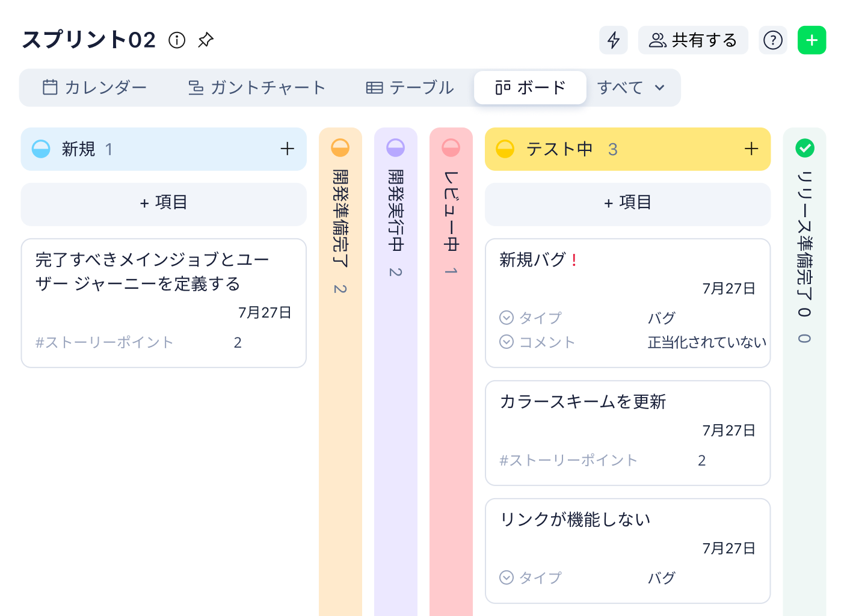The image size is (847, 616).
Task: Expand the リリース準備完了 collapsed column
Action: tap(805, 371)
